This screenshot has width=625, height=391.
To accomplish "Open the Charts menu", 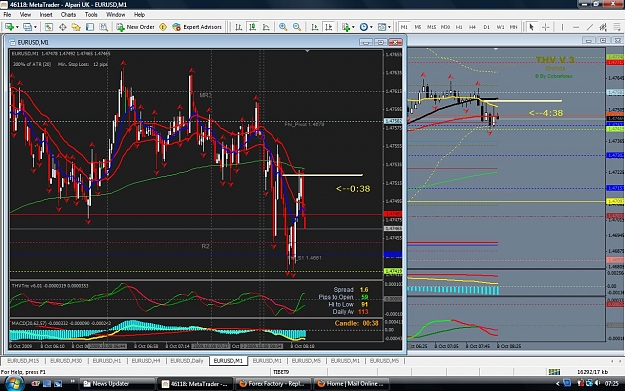I will pos(68,15).
